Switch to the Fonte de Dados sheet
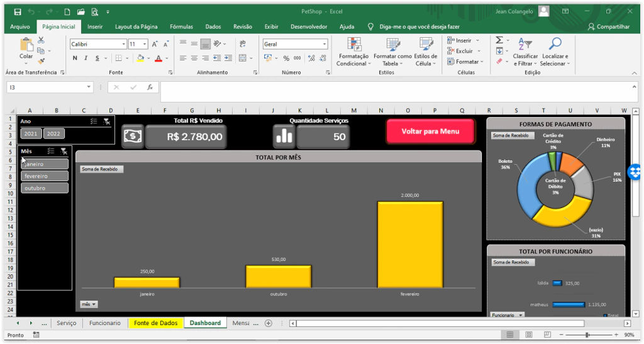 point(155,323)
